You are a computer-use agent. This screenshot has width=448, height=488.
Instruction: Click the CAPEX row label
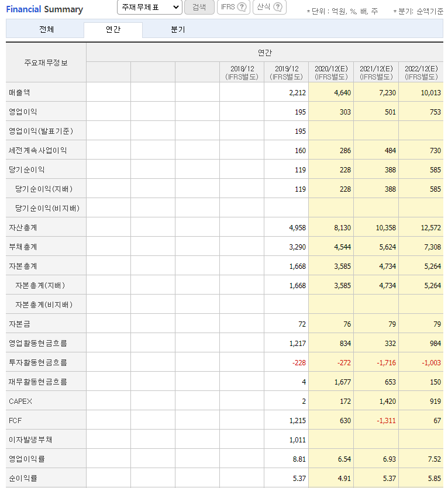tap(20, 401)
